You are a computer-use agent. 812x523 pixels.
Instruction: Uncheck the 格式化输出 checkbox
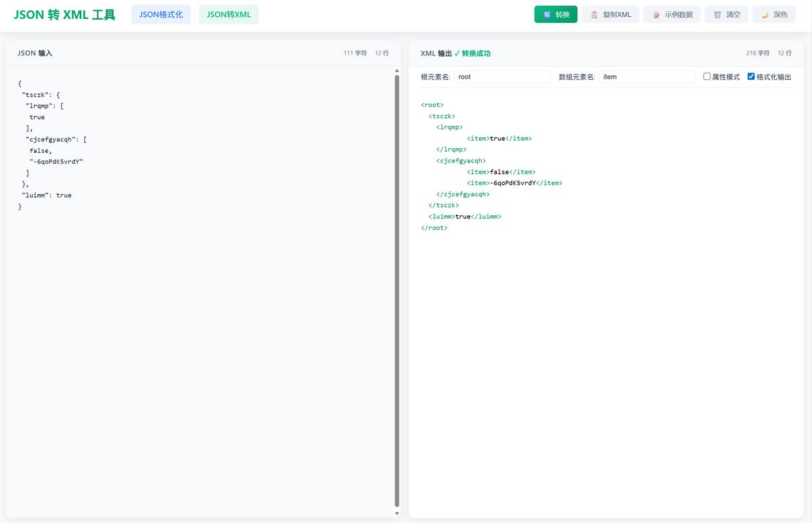pyautogui.click(x=751, y=76)
